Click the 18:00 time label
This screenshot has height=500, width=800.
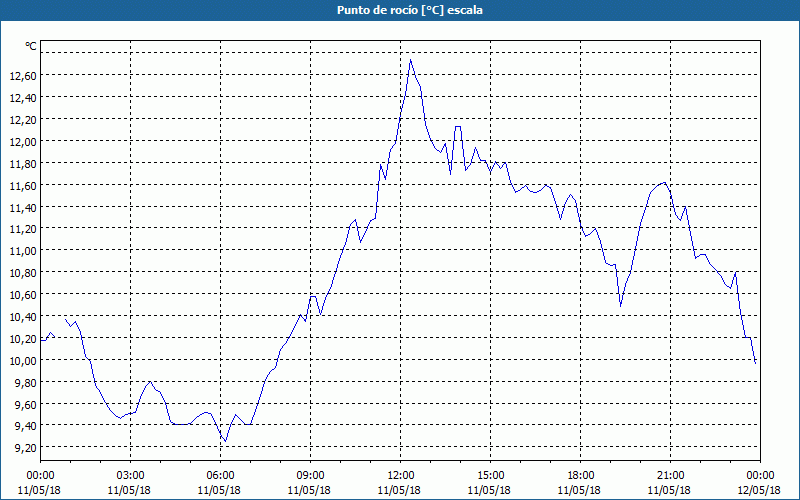pyautogui.click(x=580, y=475)
